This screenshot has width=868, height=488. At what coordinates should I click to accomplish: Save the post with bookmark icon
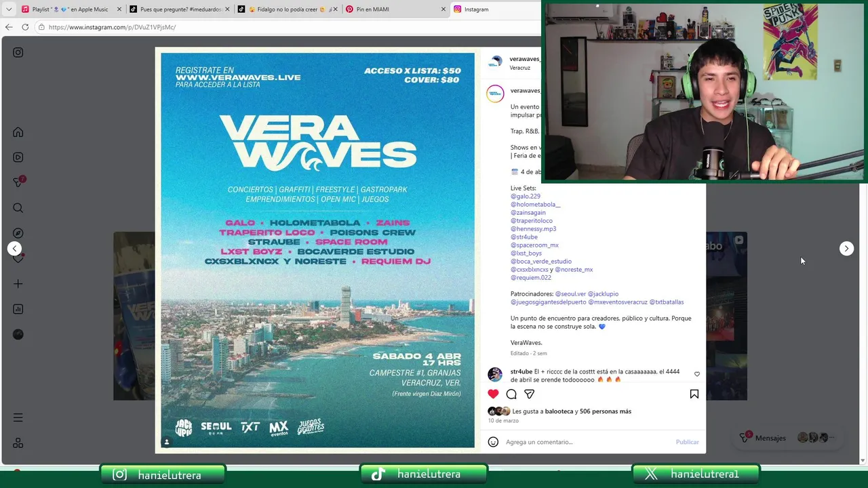(694, 394)
